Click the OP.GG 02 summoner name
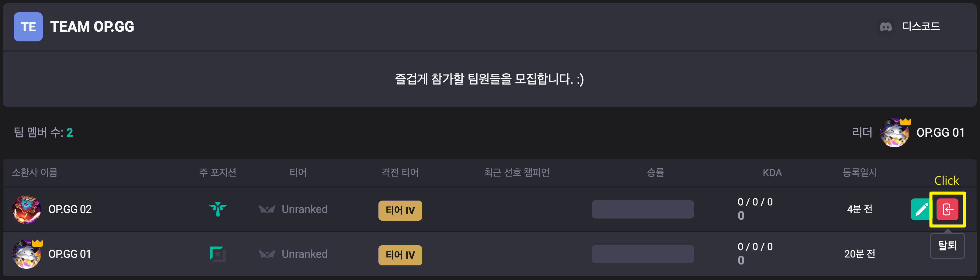 tap(70, 209)
